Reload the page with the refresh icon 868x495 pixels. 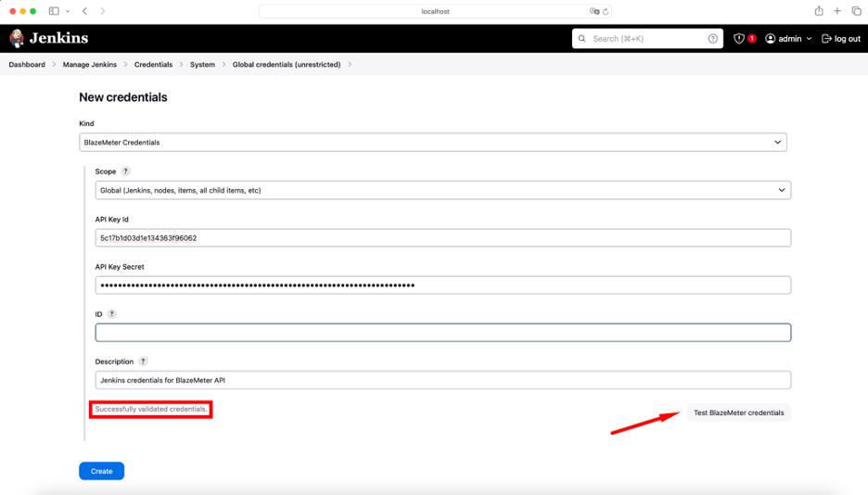click(606, 11)
